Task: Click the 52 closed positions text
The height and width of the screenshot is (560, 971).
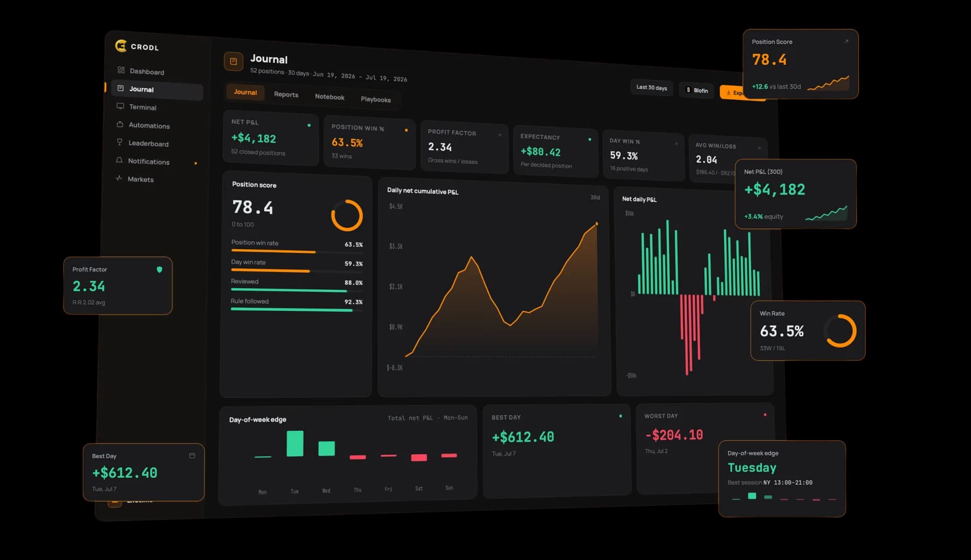Action: pyautogui.click(x=258, y=152)
